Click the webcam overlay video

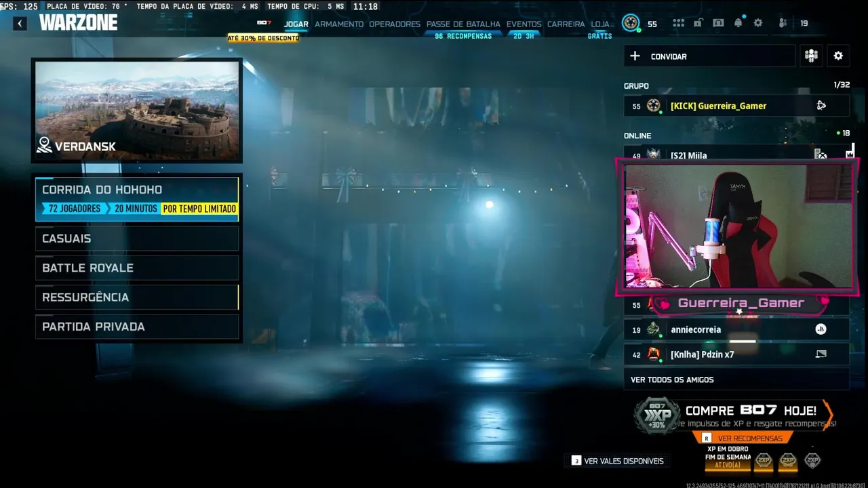click(x=738, y=227)
